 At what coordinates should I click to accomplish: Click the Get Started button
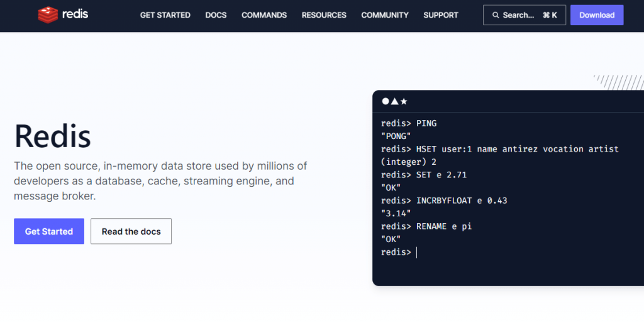point(49,231)
